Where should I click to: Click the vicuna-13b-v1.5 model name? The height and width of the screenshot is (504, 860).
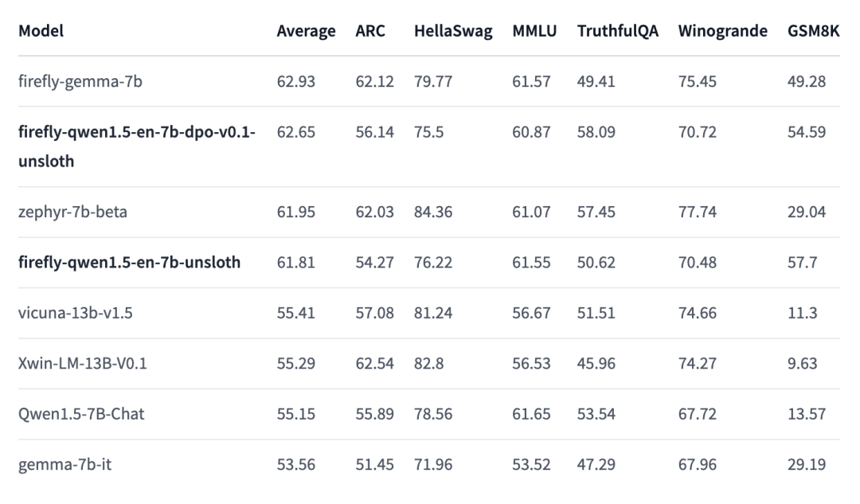point(76,313)
